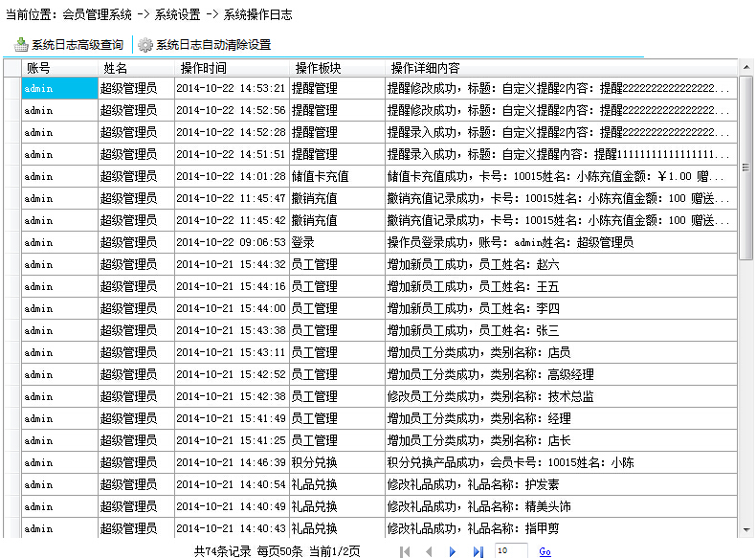Click the Go link to jump pages

click(545, 551)
